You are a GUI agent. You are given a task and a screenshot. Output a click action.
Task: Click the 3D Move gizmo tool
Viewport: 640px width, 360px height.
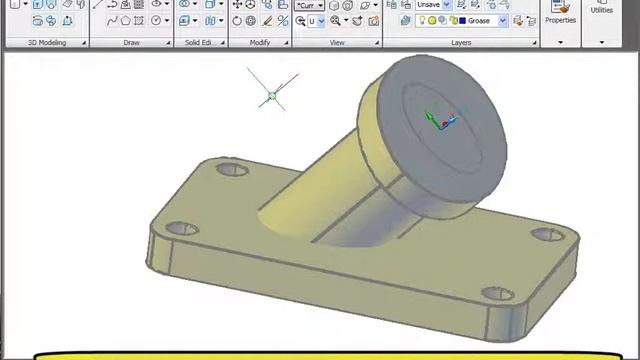[251, 4]
